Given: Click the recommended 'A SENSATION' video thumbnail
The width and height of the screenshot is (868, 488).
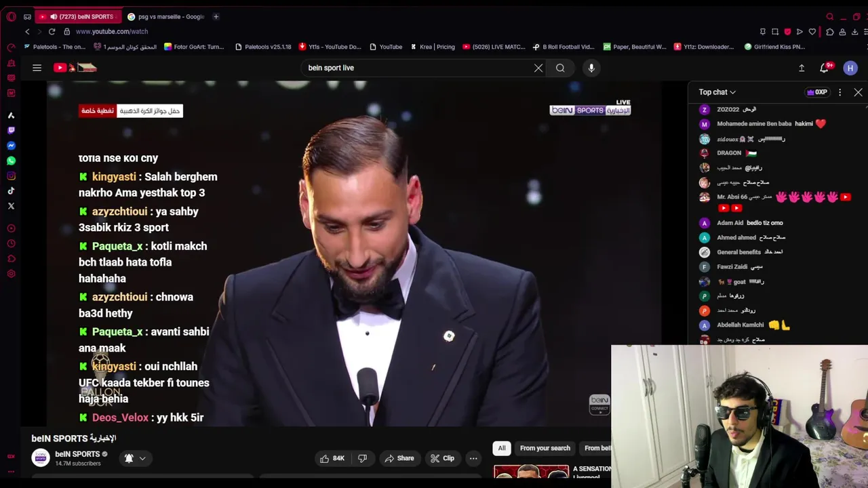Looking at the screenshot, I should 531,472.
